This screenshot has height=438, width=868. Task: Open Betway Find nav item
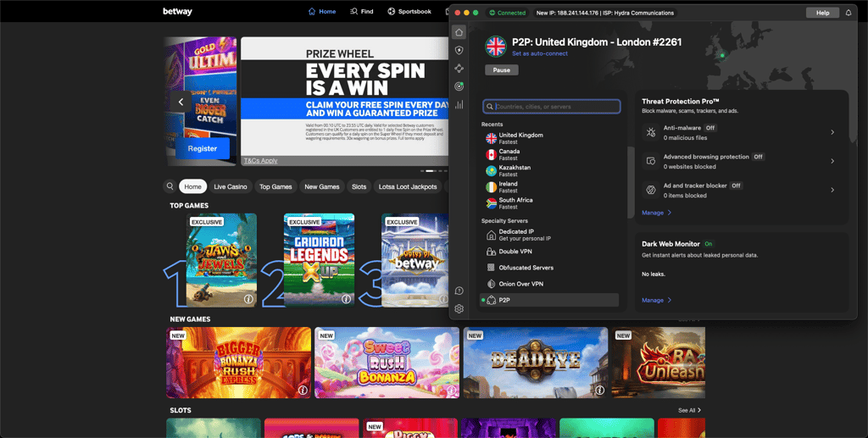[362, 11]
